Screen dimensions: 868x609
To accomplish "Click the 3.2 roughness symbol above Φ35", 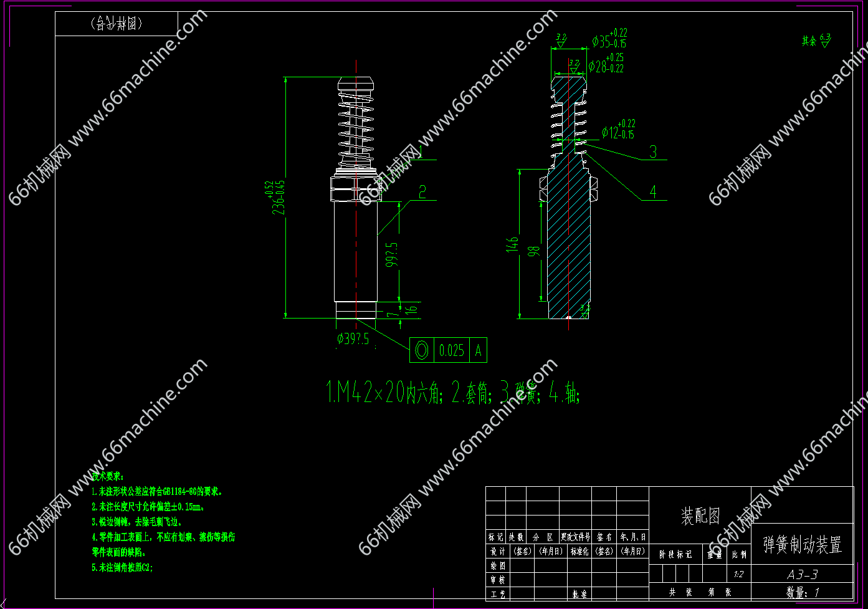I will pyautogui.click(x=561, y=40).
